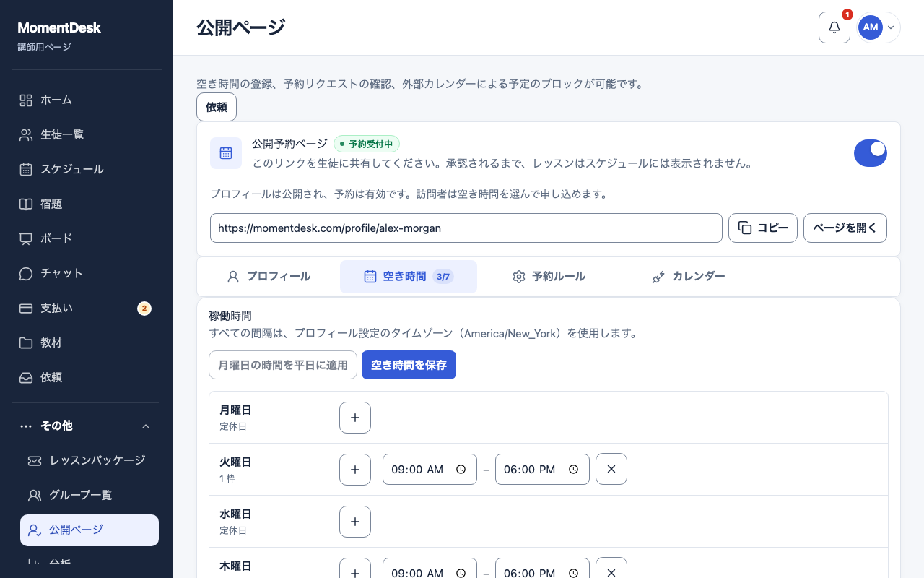Save availability with 空き時間を保存
The image size is (924, 578).
(x=409, y=365)
